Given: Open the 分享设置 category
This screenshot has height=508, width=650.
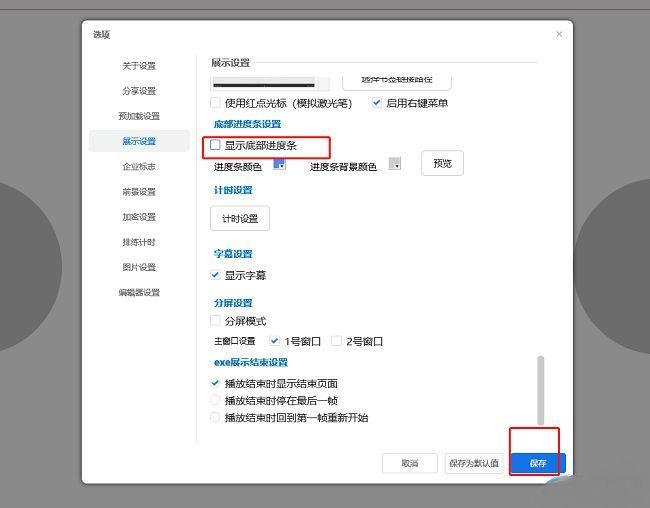Looking at the screenshot, I should [139, 91].
